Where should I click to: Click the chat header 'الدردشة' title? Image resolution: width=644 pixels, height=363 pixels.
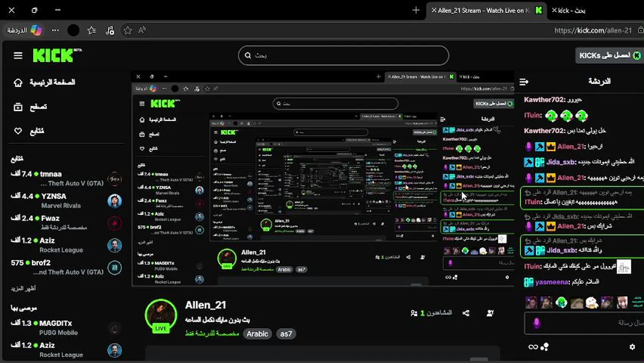(x=599, y=81)
